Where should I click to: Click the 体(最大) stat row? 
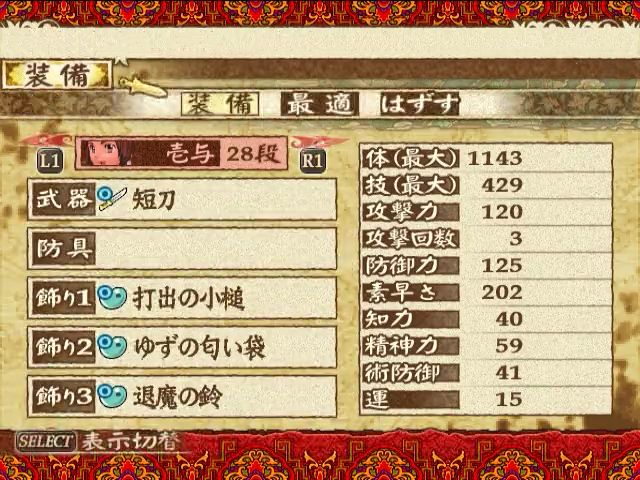[486, 158]
